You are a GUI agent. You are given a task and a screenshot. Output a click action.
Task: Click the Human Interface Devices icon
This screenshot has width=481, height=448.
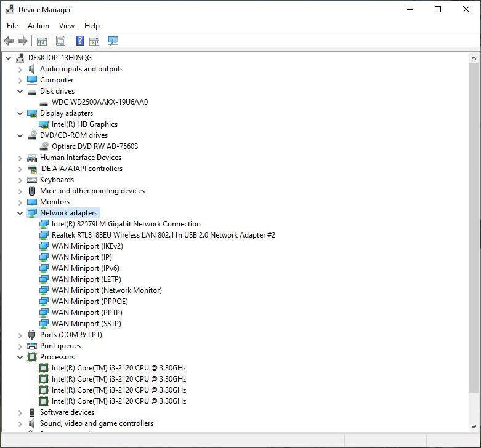[32, 158]
